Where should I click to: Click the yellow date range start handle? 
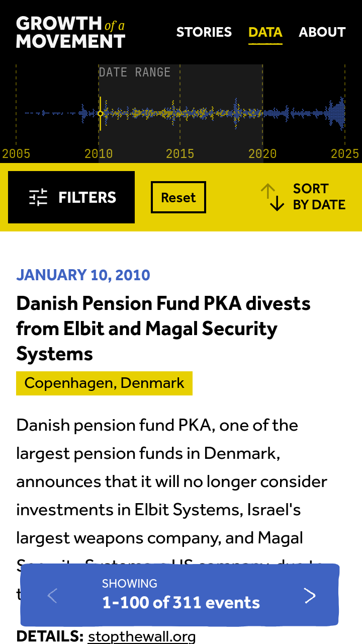pyautogui.click(x=100, y=114)
